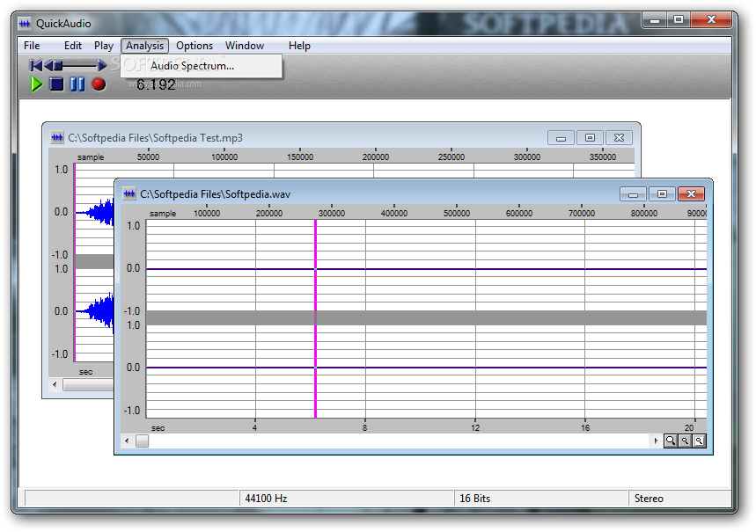Click the 44100 Hz status bar field

coord(346,499)
